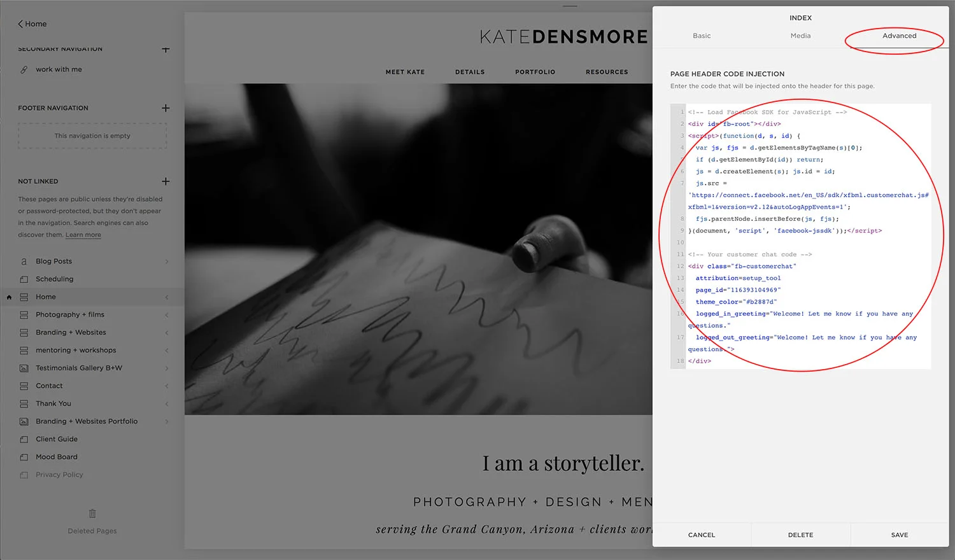The image size is (955, 560).
Task: Add a page to Footer Navigation
Action: [166, 108]
